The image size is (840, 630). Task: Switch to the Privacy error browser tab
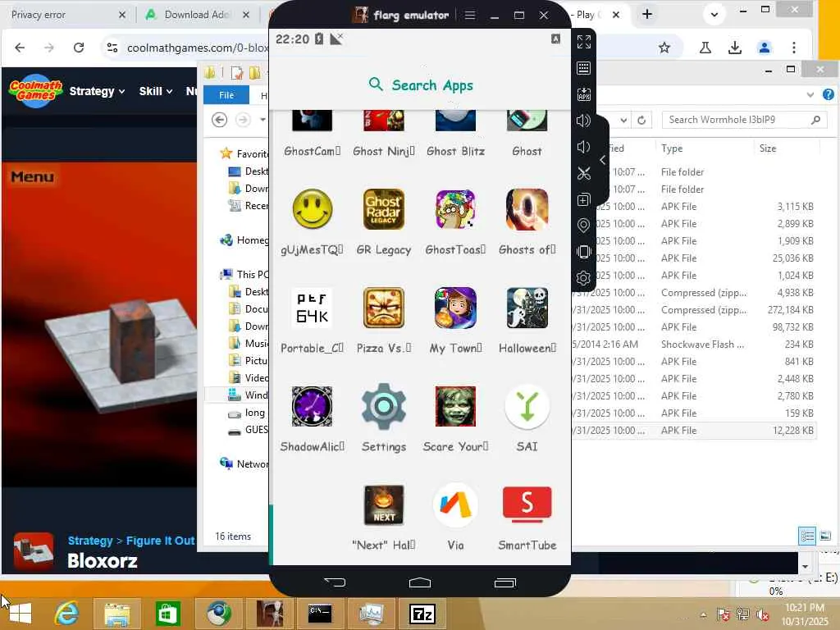pos(67,15)
